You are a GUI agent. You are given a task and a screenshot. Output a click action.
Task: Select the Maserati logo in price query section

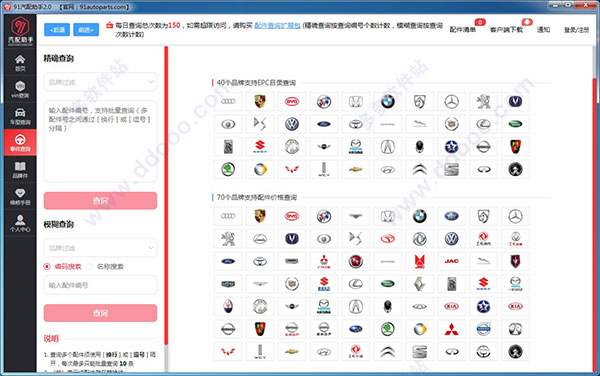[x=228, y=306]
